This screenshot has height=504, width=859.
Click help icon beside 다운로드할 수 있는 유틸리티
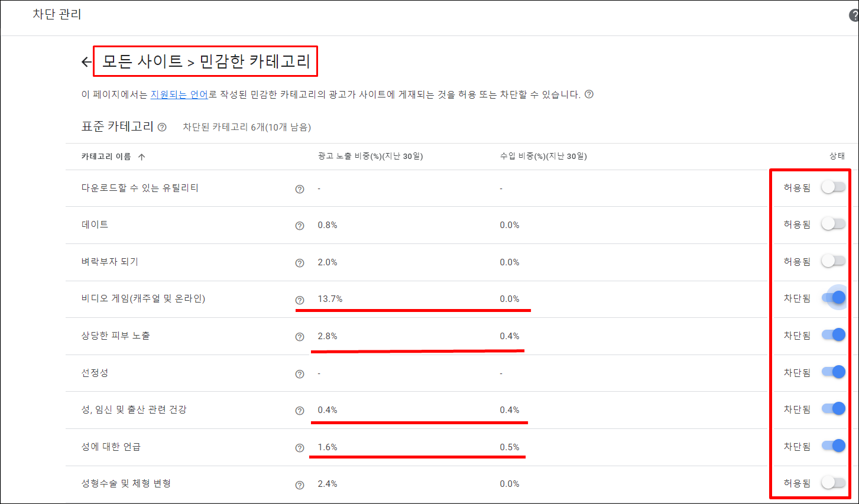pyautogui.click(x=300, y=187)
